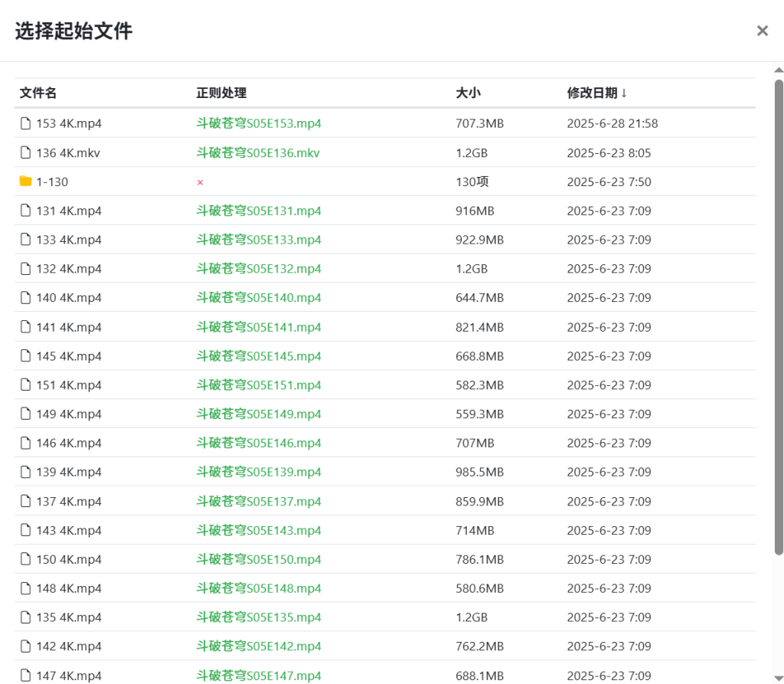Click size value 130项
Image resolution: width=784 pixels, height=684 pixels.
472,182
